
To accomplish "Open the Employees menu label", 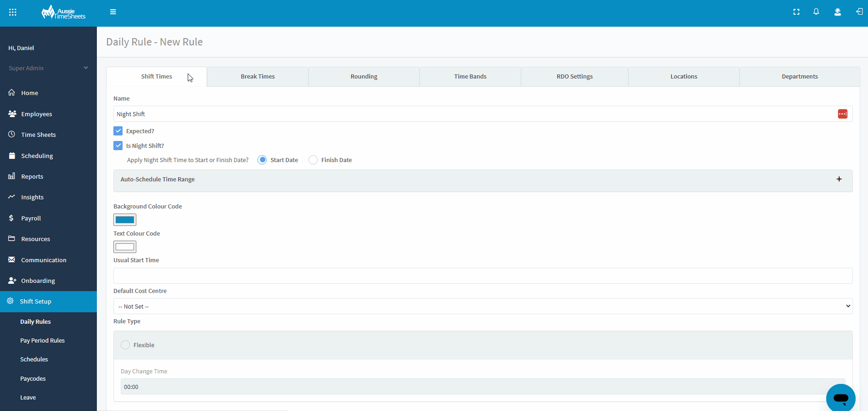I will [x=37, y=114].
